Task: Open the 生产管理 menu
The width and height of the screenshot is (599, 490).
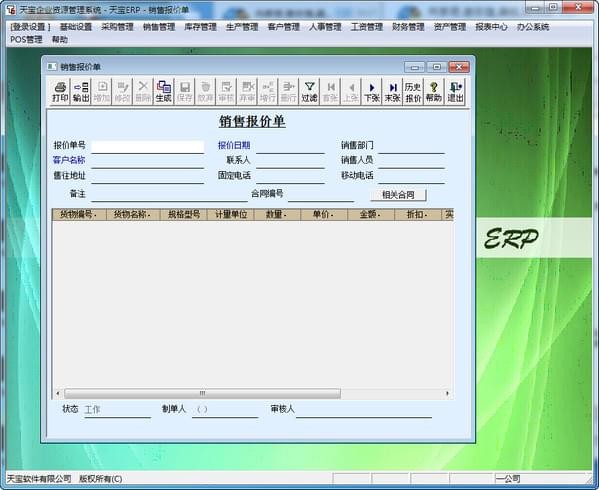Action: pos(242,27)
